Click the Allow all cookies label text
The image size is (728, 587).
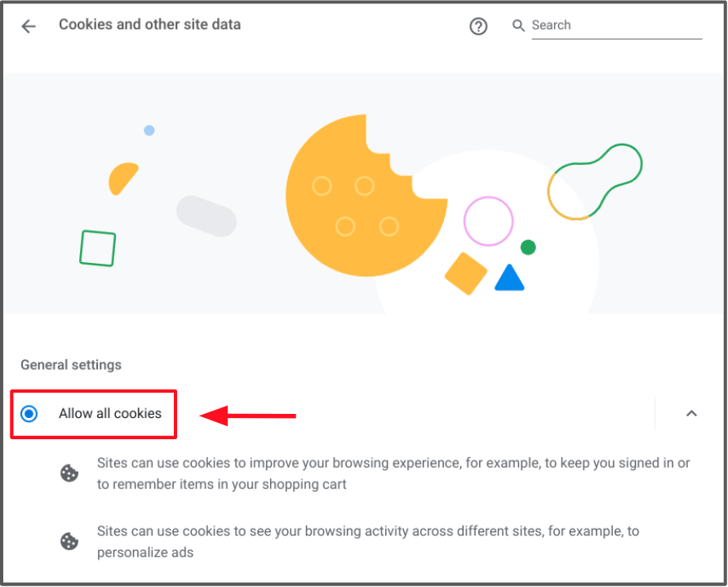109,414
